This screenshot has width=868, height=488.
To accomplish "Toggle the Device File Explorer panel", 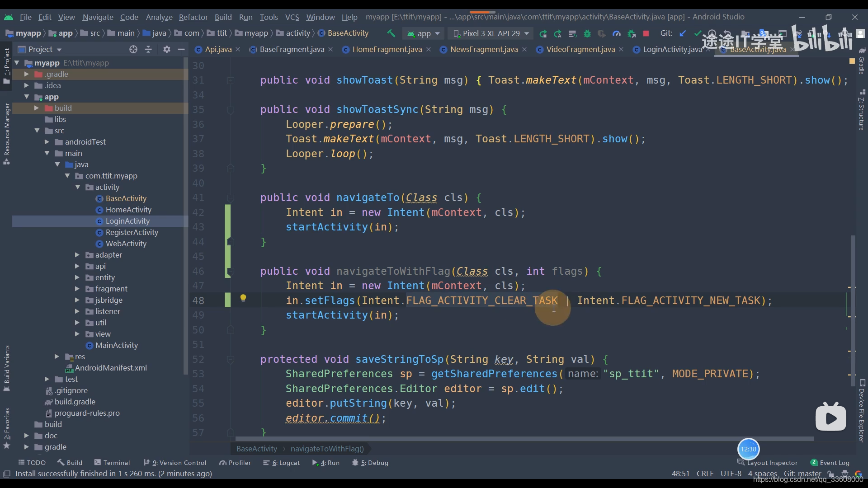I will [x=862, y=411].
